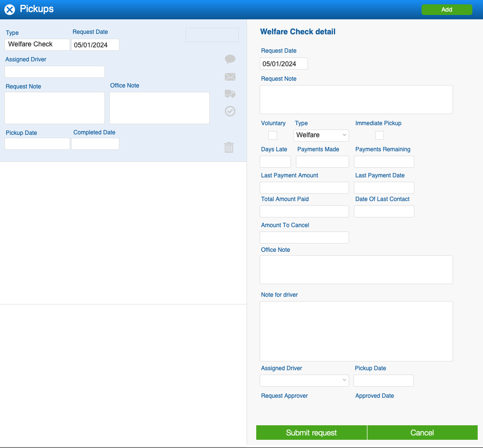Click the Pickups title text

(x=37, y=9)
